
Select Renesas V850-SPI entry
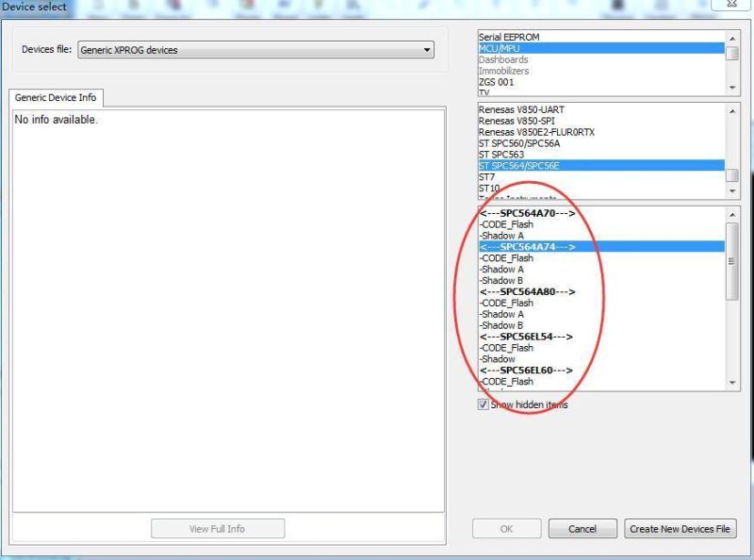[x=601, y=121]
